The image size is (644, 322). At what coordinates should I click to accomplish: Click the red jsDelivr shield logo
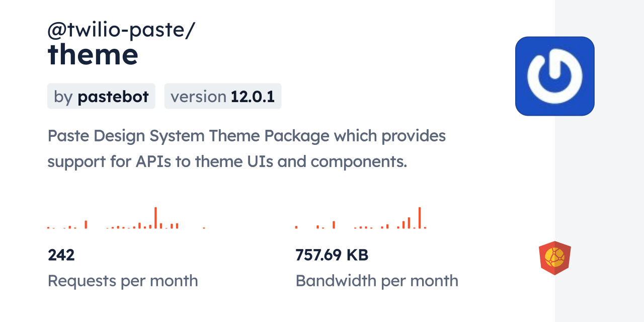(x=554, y=258)
